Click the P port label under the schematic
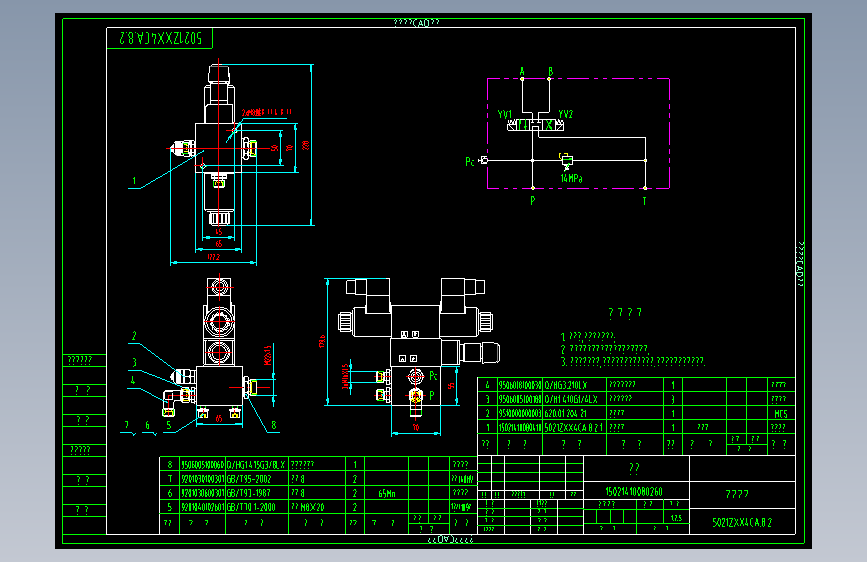The image size is (867, 562). click(532, 200)
